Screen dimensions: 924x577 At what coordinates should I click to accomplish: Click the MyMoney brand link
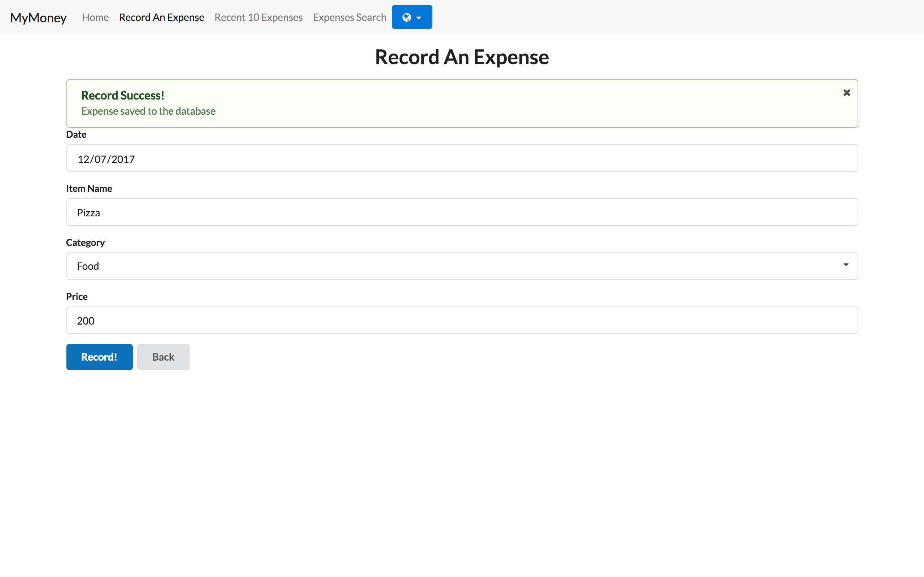click(38, 17)
